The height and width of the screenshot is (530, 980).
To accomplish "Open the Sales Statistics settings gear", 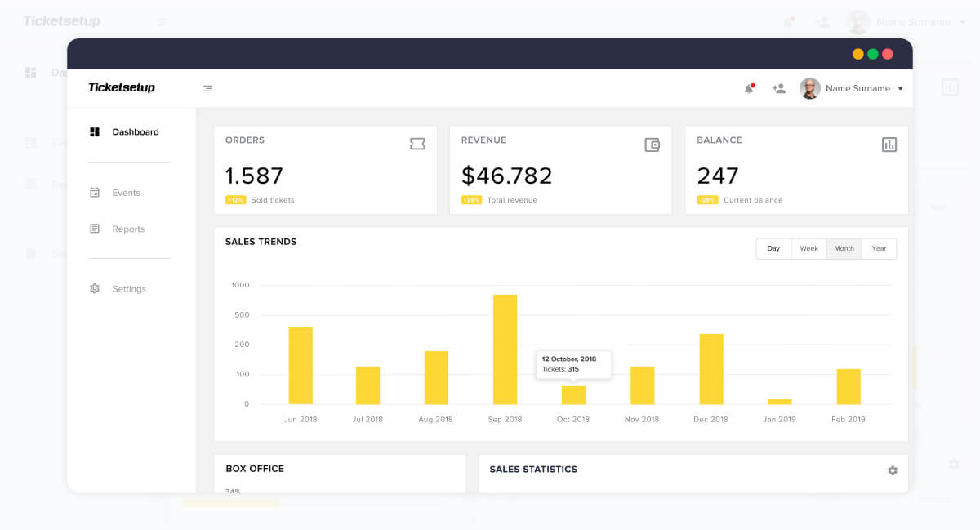I will [892, 471].
